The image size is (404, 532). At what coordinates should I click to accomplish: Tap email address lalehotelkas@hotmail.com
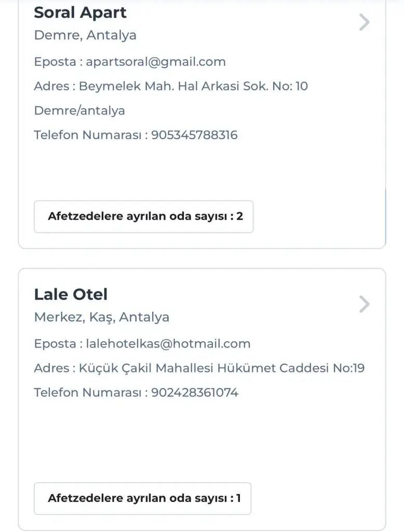coord(168,343)
